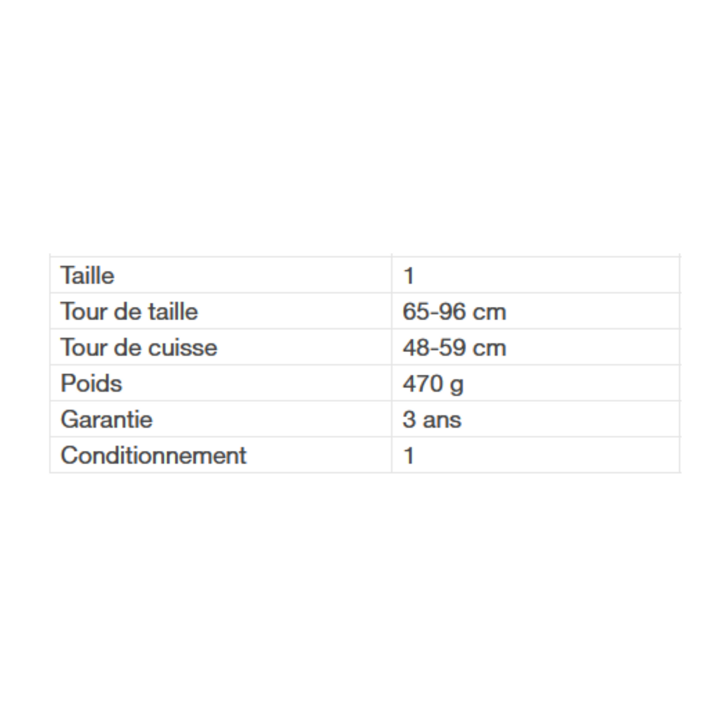This screenshot has width=728, height=728.
Task: Select the number 3 in the Garantie row
Action: 408,420
